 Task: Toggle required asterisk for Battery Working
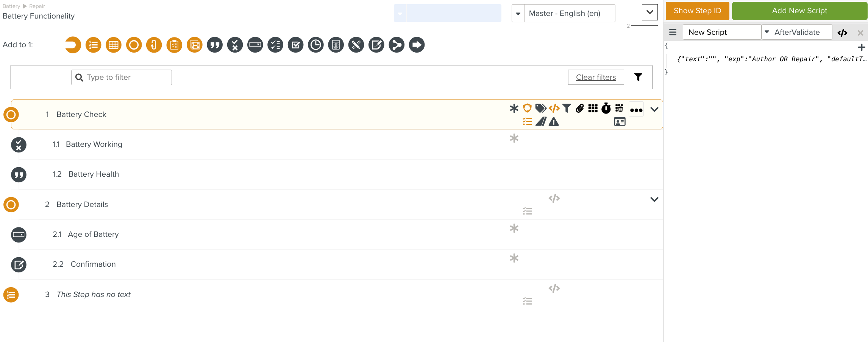click(x=514, y=138)
